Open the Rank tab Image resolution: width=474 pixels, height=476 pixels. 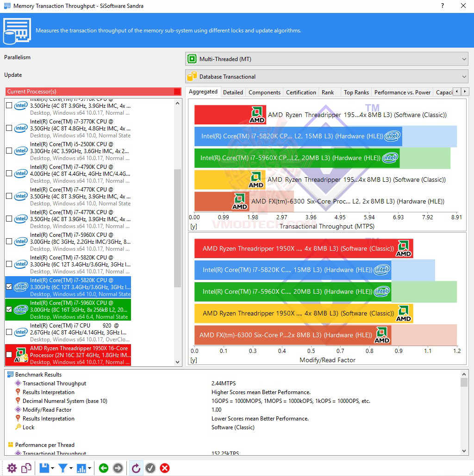click(328, 93)
